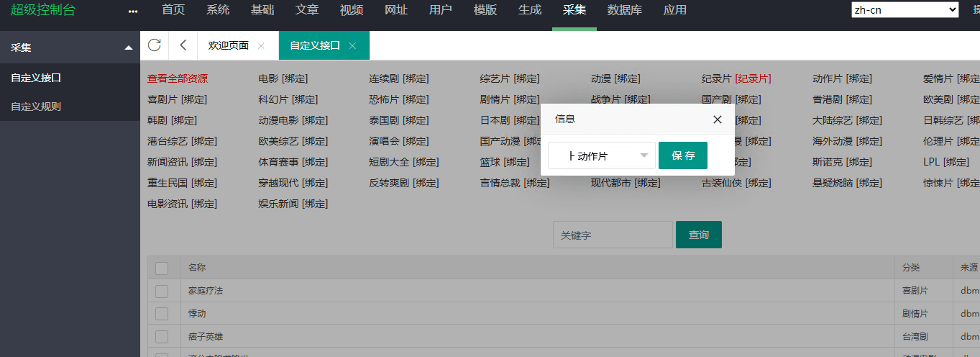Click the refresh page icon
980x357 pixels.
(154, 45)
